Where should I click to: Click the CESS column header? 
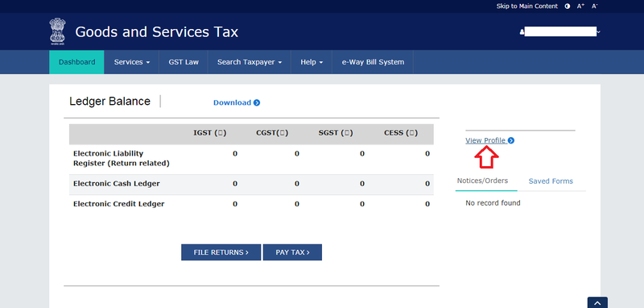point(401,133)
